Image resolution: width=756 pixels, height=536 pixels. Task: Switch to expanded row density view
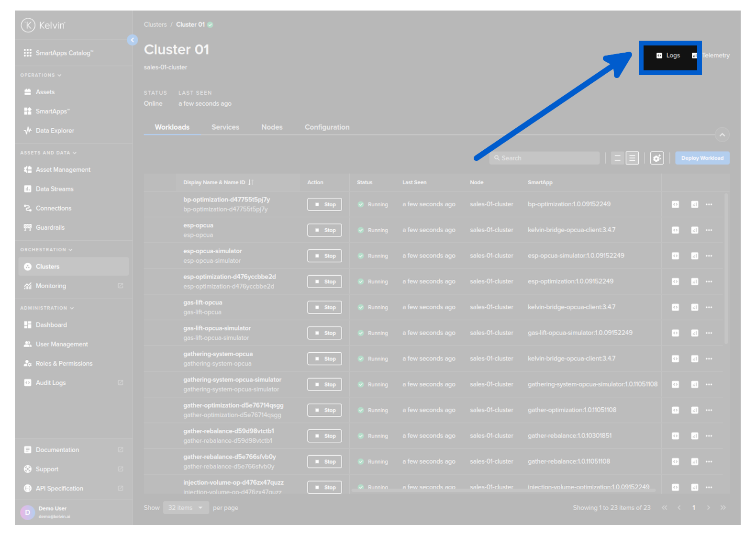coord(632,158)
